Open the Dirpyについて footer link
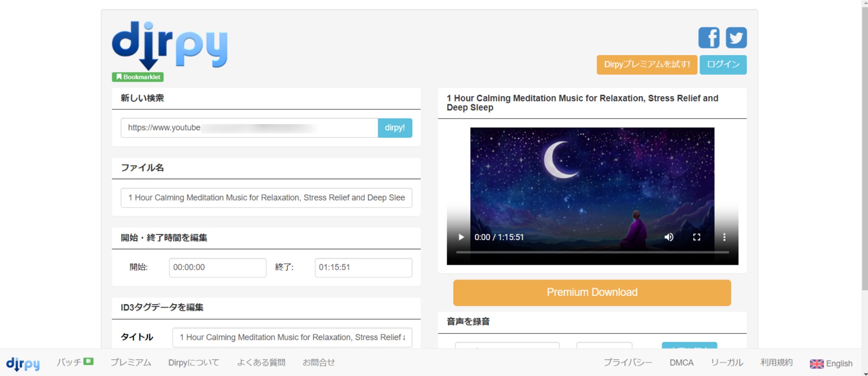 [194, 362]
